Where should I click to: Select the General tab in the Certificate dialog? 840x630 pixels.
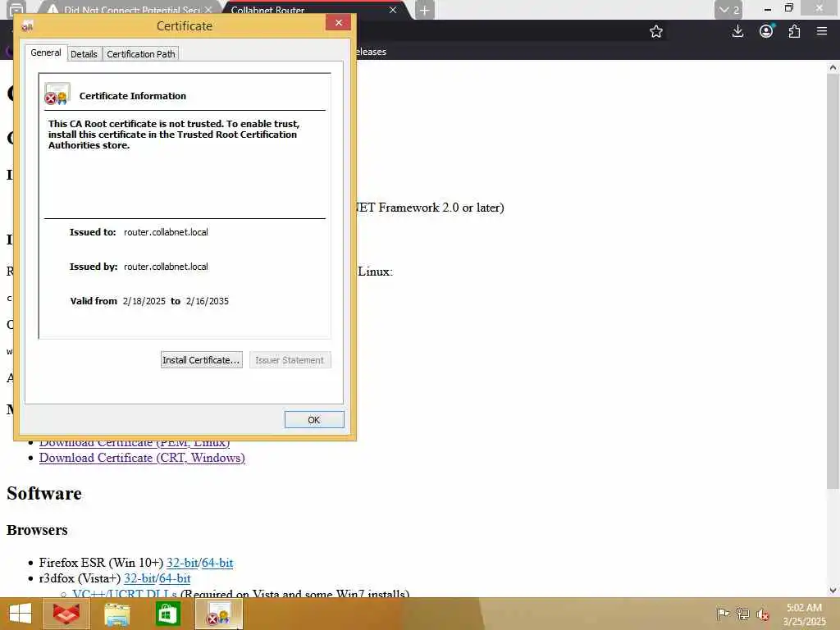pos(46,52)
